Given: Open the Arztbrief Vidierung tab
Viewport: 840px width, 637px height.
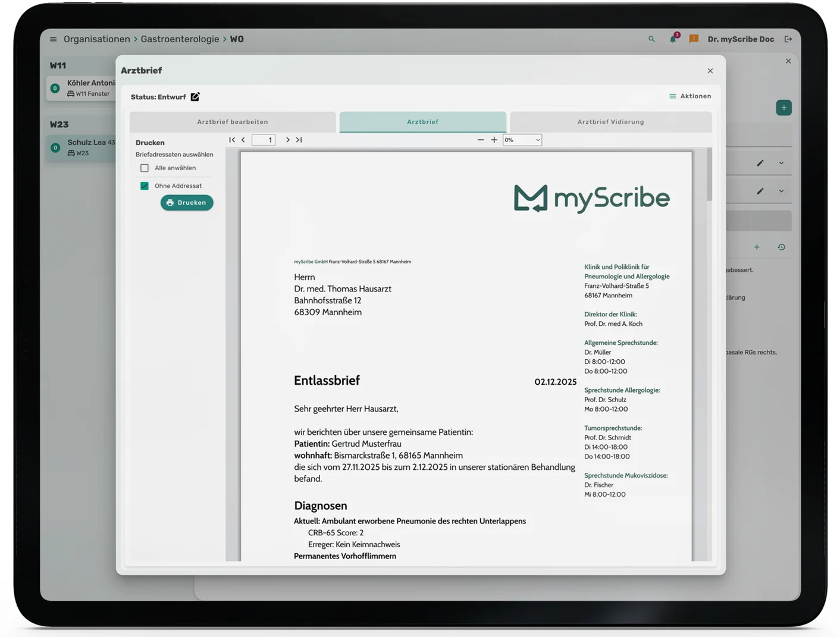Looking at the screenshot, I should click(x=610, y=122).
